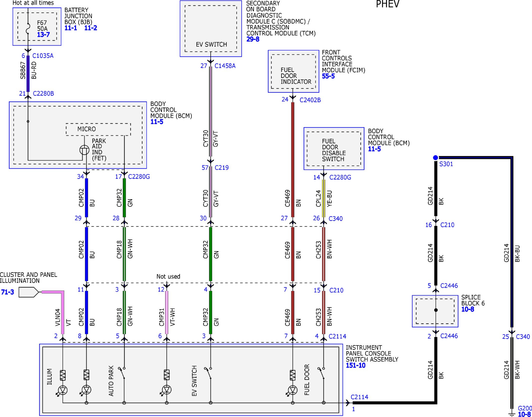
Task: Select the splice node inside Splice Block 6
Action: 436,310
